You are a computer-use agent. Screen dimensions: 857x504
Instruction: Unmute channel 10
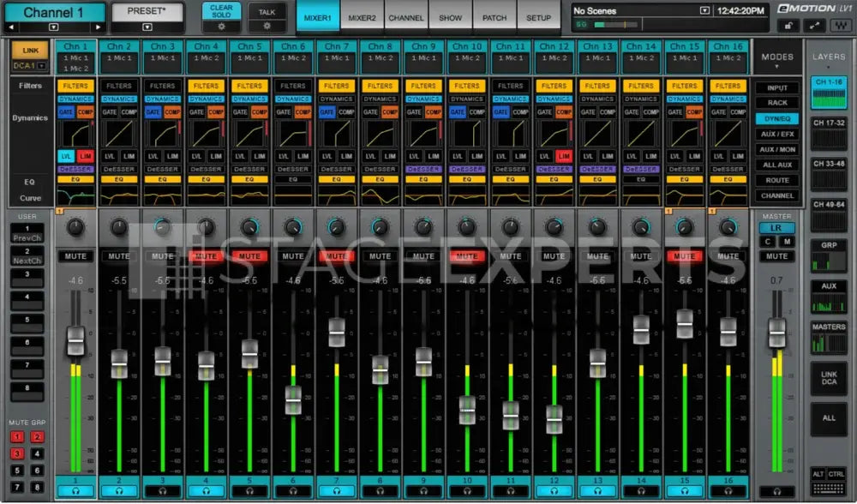(x=467, y=255)
